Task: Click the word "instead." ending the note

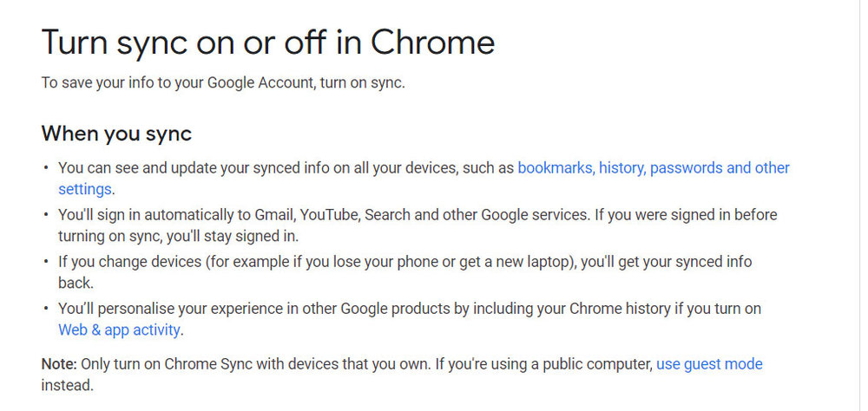Action: pos(68,386)
